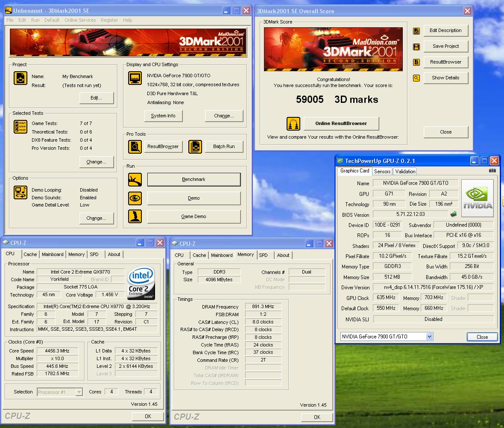Click the right CPU-Z Memory window title icon
The height and width of the screenshot is (428, 504).
click(175, 243)
